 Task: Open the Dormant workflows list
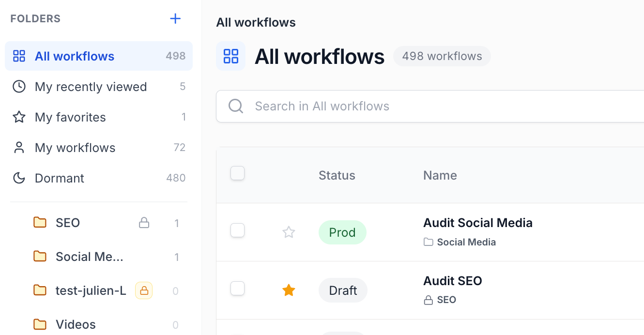[x=99, y=178]
